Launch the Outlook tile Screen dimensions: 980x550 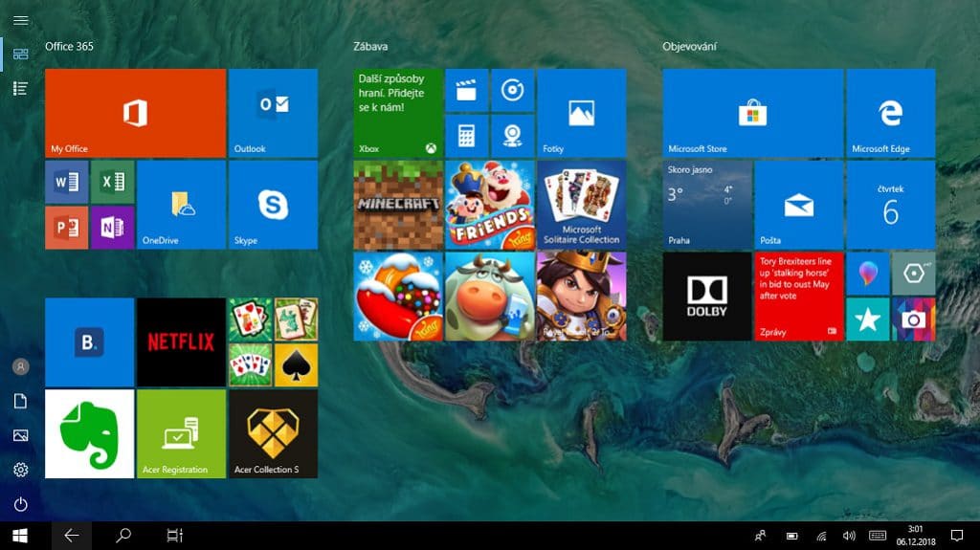pos(273,113)
